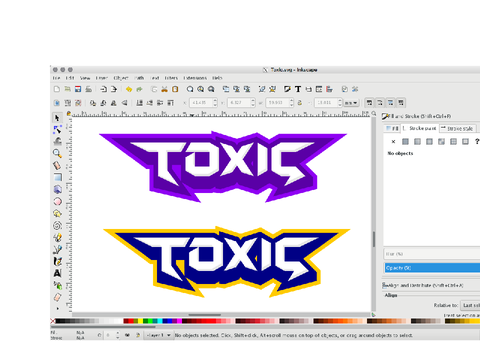Open the Layer 1 dropdown in status bar
The height and width of the screenshot is (360, 480).
[159, 335]
